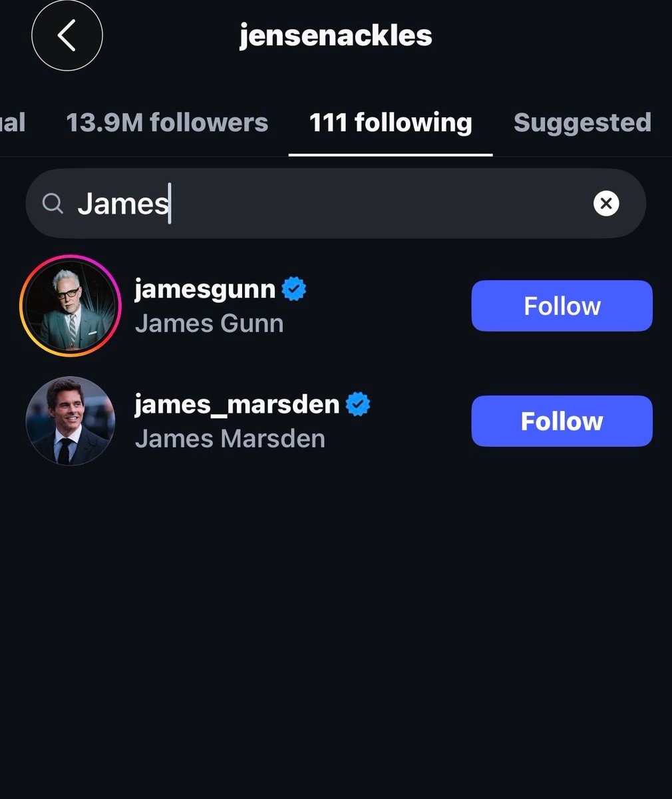Open the james_marsden username link
This screenshot has height=799, width=672.
click(x=237, y=404)
